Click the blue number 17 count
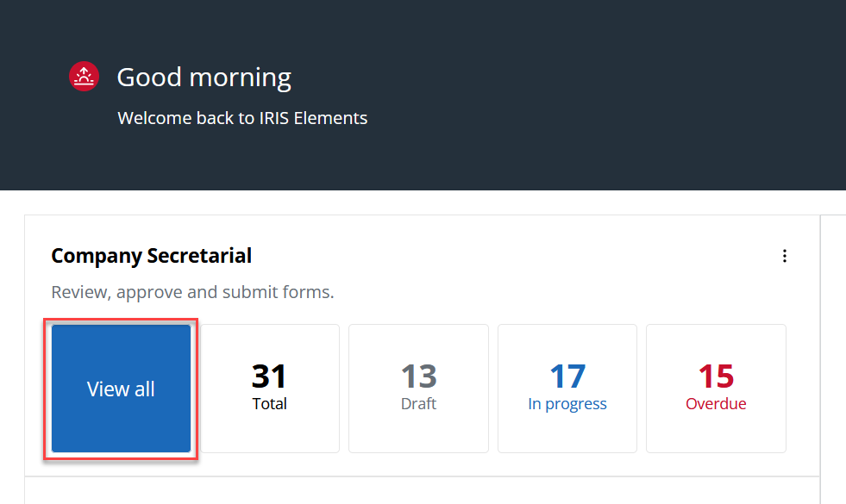This screenshot has height=504, width=846. [567, 376]
